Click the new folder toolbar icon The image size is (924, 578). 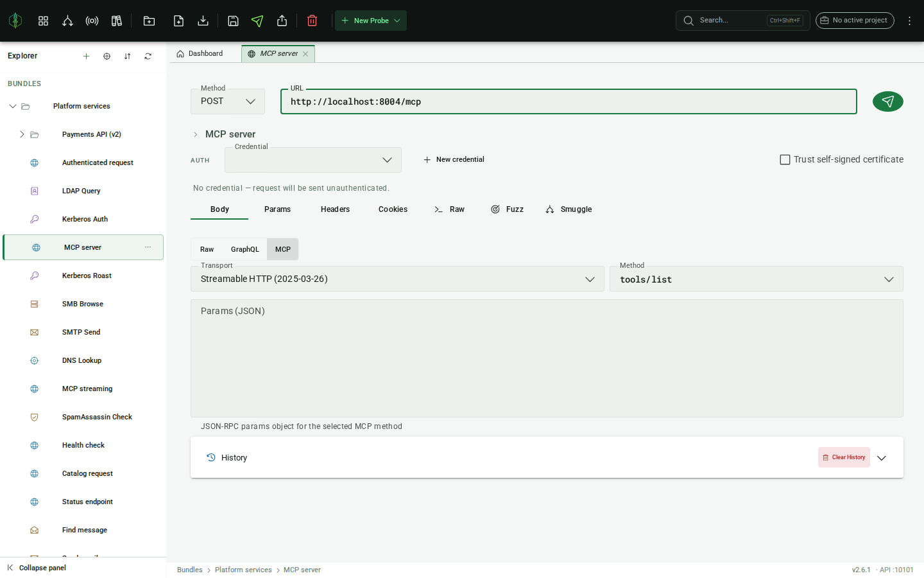click(149, 21)
